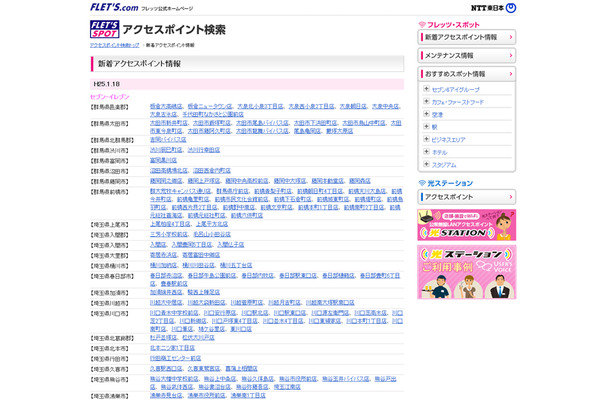
Task: Open the おすすめスポット情報 sidebar item
Action: [466, 74]
